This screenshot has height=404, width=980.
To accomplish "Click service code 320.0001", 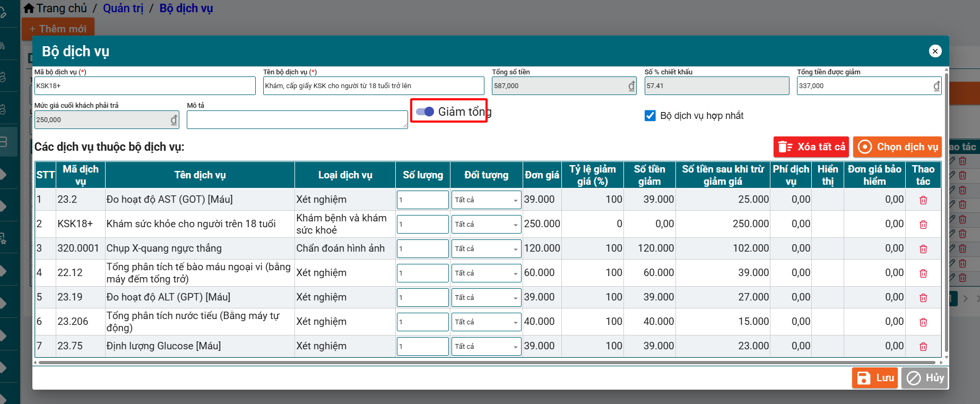I will pyautogui.click(x=78, y=248).
